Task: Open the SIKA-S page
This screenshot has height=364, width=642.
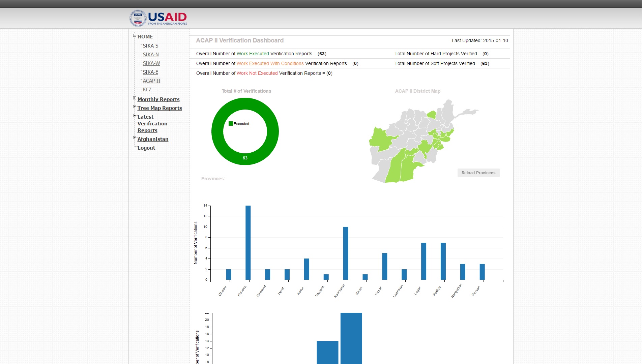Action: point(150,46)
